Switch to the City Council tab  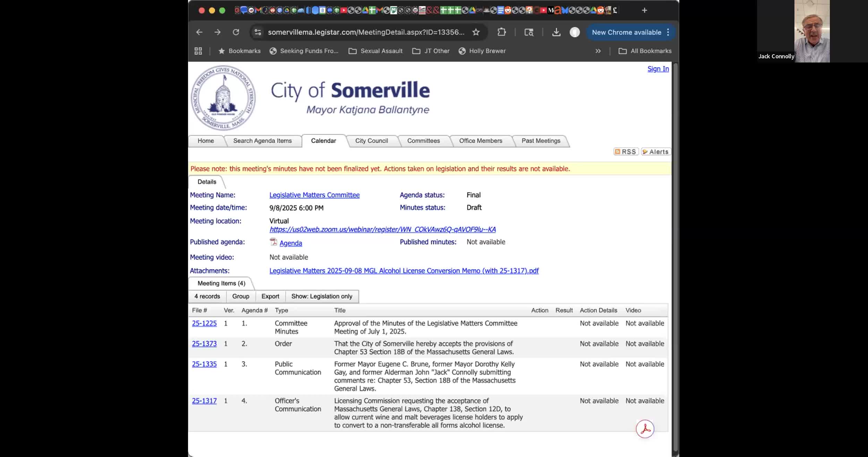[372, 141]
